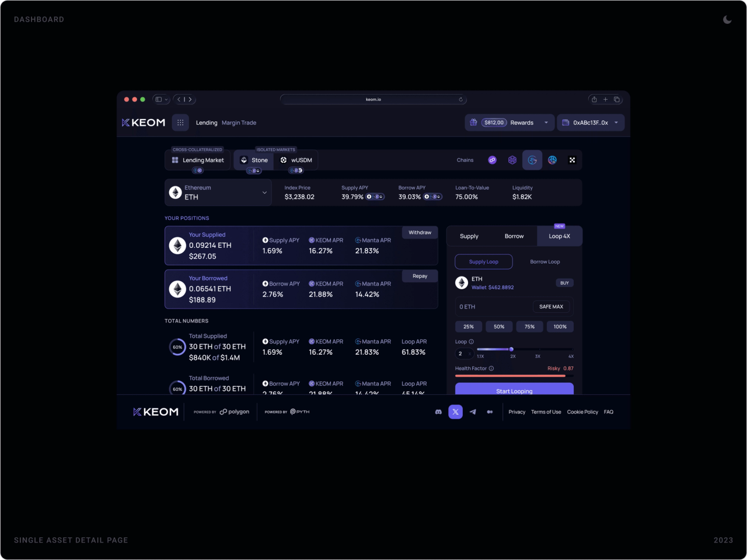Select the Stone isolated market tab
Image resolution: width=747 pixels, height=560 pixels.
(x=254, y=160)
